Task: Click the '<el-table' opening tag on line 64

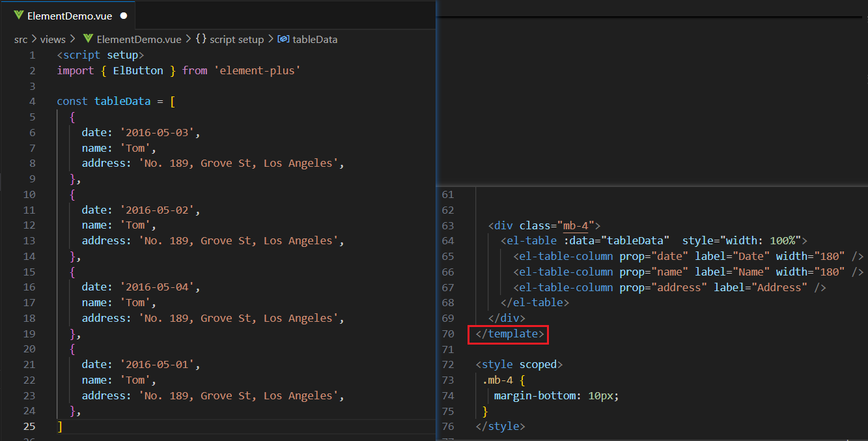Action: [529, 241]
